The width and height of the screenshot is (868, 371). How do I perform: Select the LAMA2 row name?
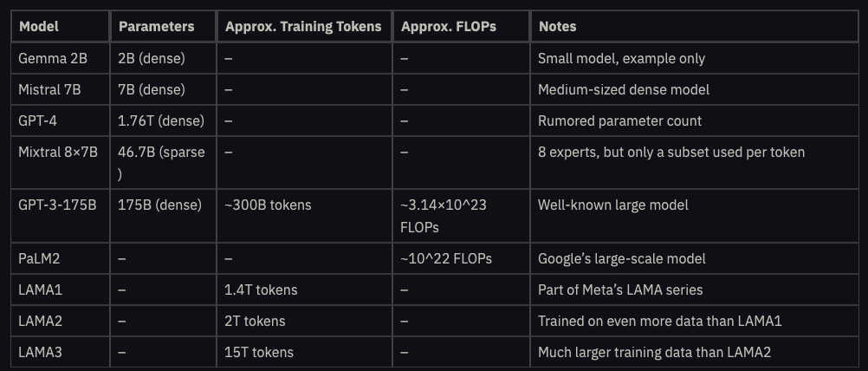pos(41,321)
